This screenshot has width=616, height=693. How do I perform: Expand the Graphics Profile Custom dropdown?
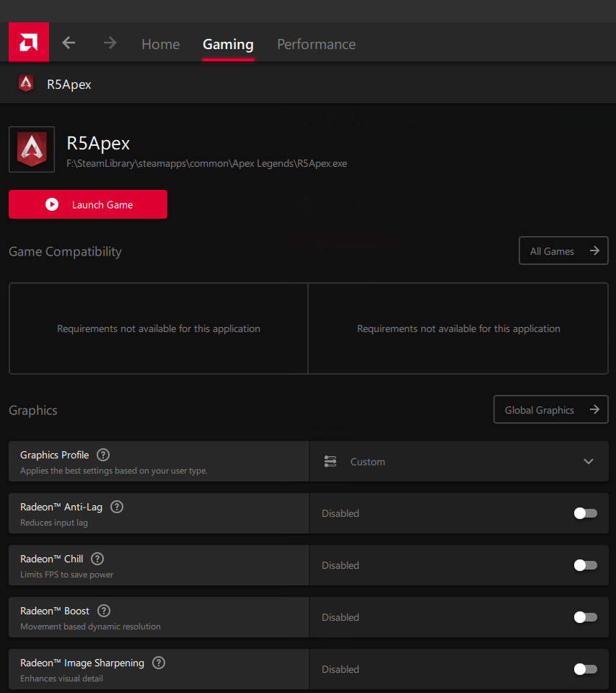pyautogui.click(x=459, y=461)
